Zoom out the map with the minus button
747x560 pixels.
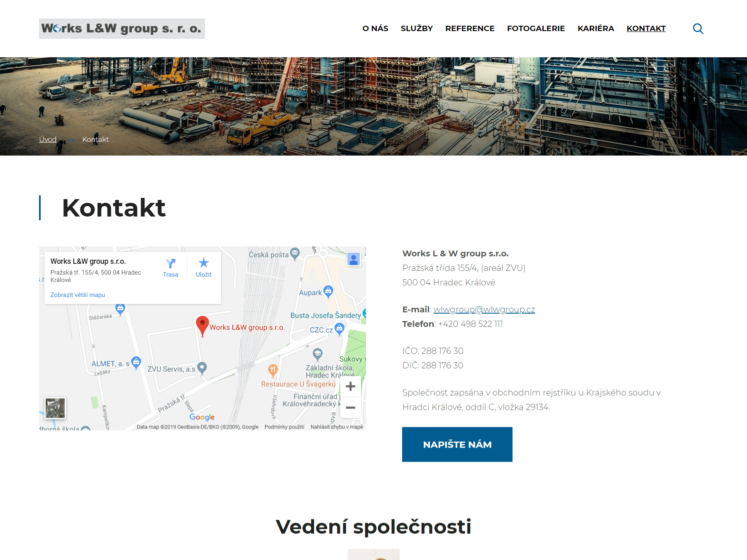351,408
